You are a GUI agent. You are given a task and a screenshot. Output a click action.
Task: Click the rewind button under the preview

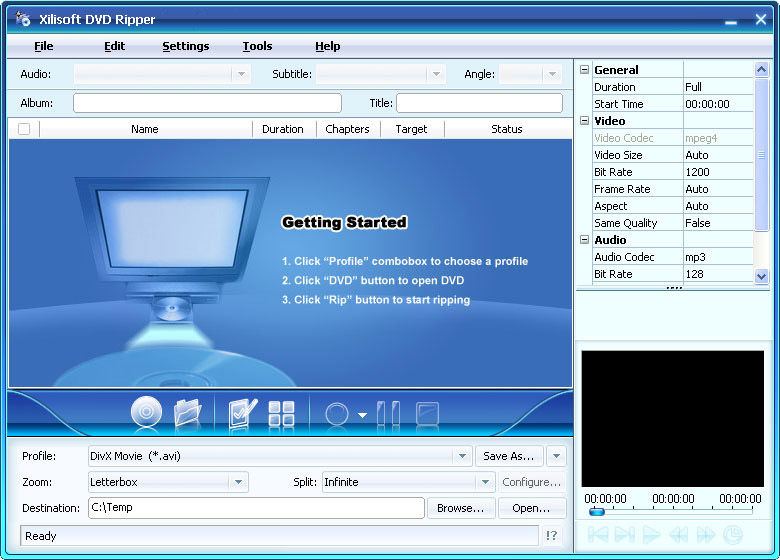(x=679, y=535)
